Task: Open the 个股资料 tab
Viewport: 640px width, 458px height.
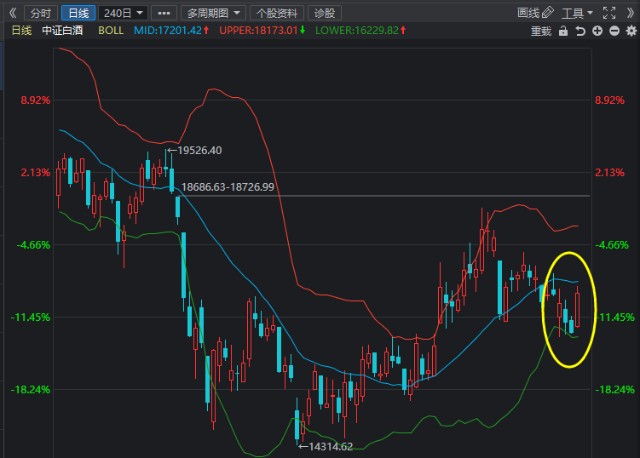Action: [277, 13]
